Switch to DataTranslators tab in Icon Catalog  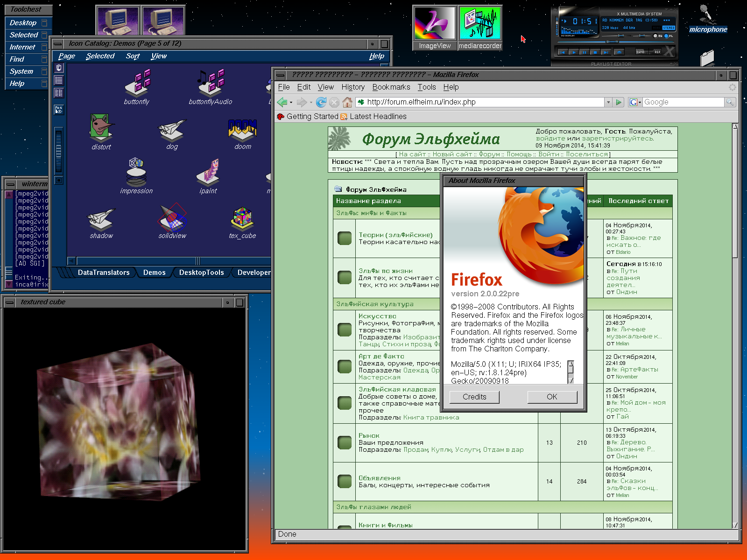(x=104, y=273)
